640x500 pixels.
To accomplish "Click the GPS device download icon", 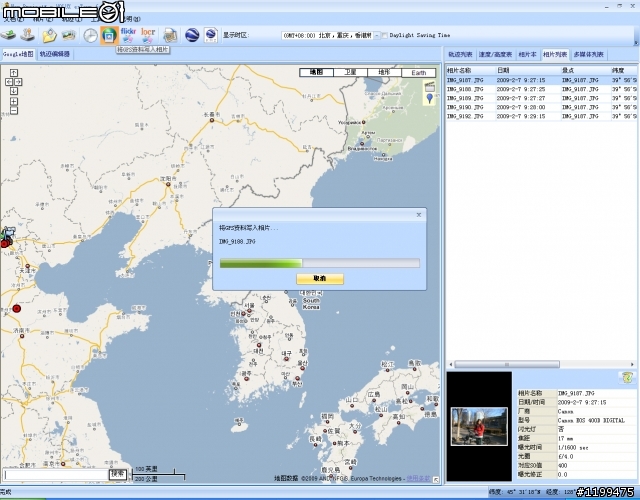I will [x=8, y=36].
